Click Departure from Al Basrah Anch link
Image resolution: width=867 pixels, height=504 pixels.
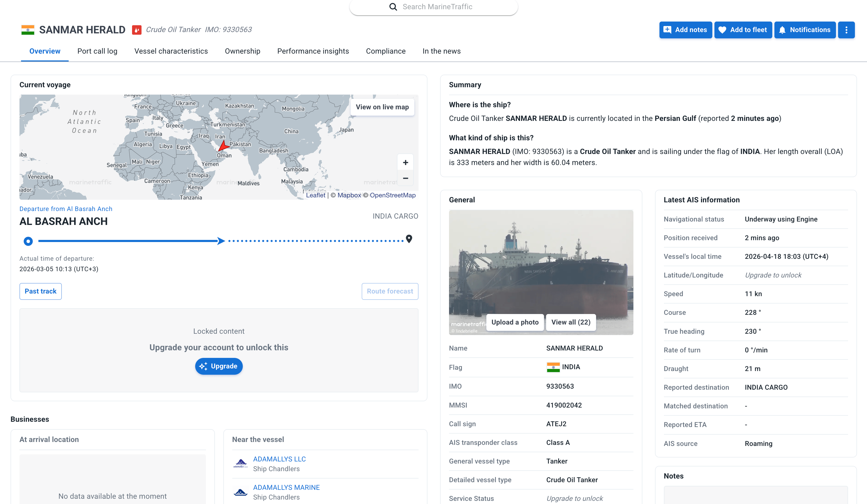tap(66, 209)
